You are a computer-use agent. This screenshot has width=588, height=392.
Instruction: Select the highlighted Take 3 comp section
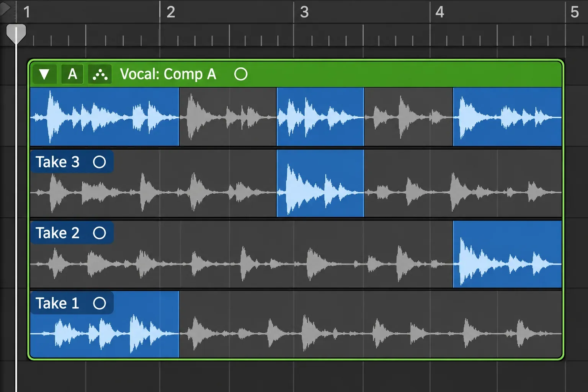(x=320, y=183)
